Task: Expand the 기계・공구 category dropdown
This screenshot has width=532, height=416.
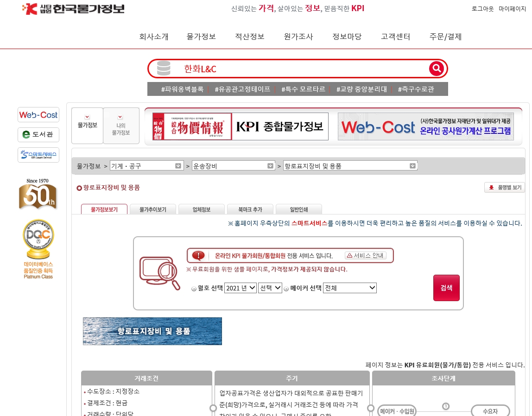Action: (146, 166)
